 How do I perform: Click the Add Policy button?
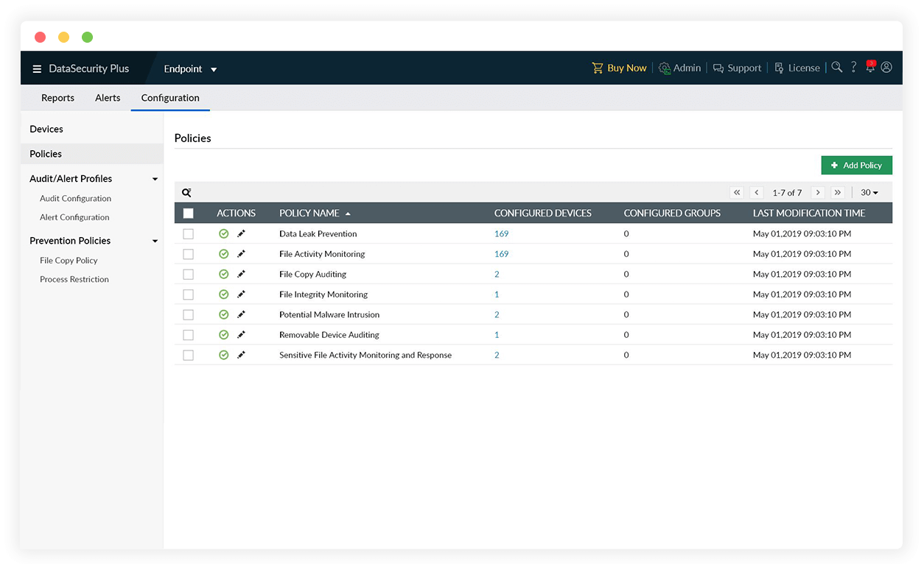pyautogui.click(x=856, y=166)
